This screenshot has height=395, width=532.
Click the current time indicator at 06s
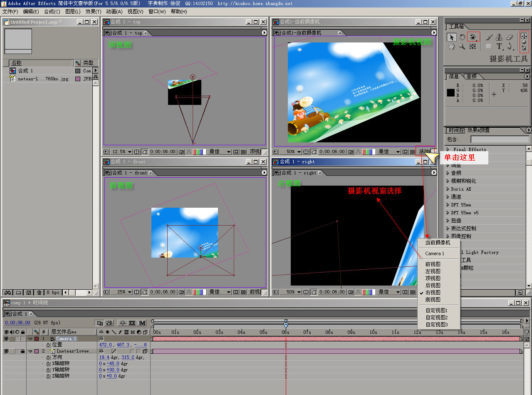[x=285, y=325]
